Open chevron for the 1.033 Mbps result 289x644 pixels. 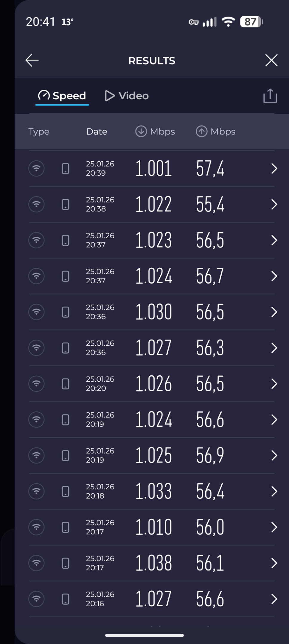274,491
